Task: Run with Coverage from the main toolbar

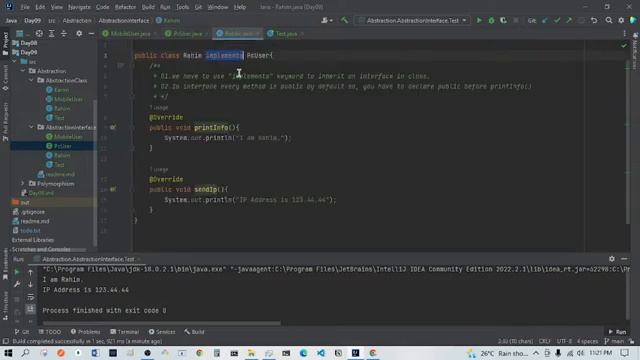Action: pos(503,20)
